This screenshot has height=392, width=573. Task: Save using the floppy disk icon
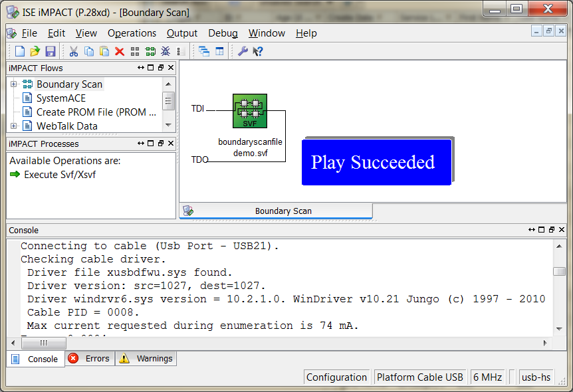pyautogui.click(x=51, y=51)
